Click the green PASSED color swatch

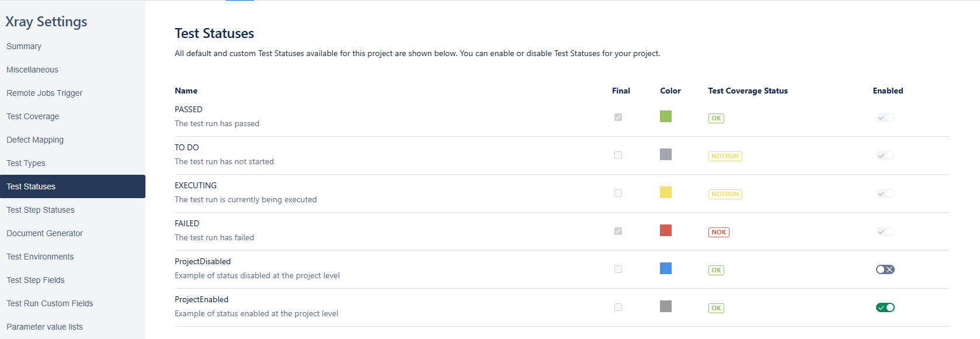666,116
